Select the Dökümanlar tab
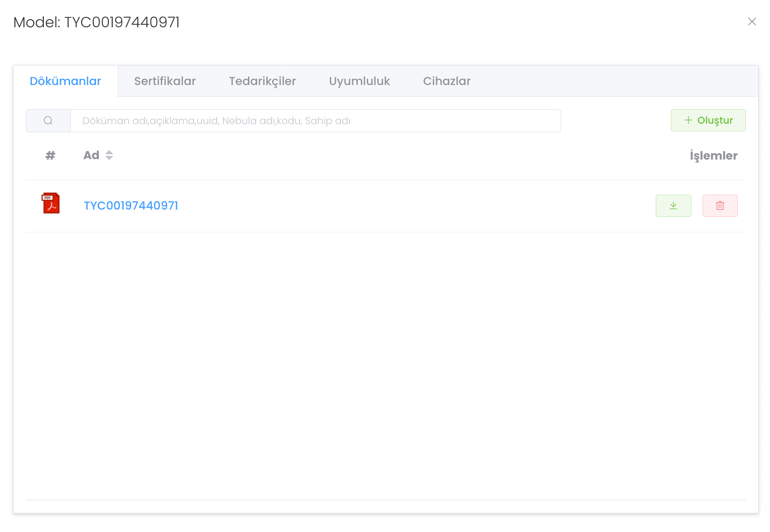Image resolution: width=770 pixels, height=532 pixels. click(66, 81)
